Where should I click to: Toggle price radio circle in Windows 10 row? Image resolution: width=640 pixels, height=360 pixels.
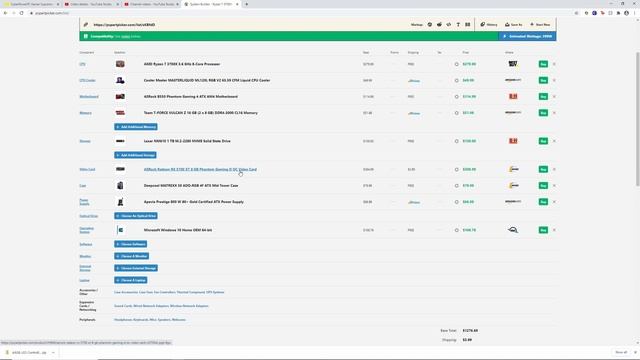(457, 230)
